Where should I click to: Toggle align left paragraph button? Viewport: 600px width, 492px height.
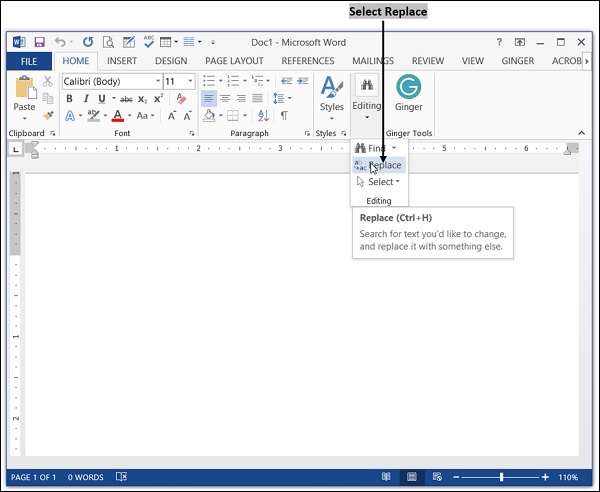click(x=209, y=99)
